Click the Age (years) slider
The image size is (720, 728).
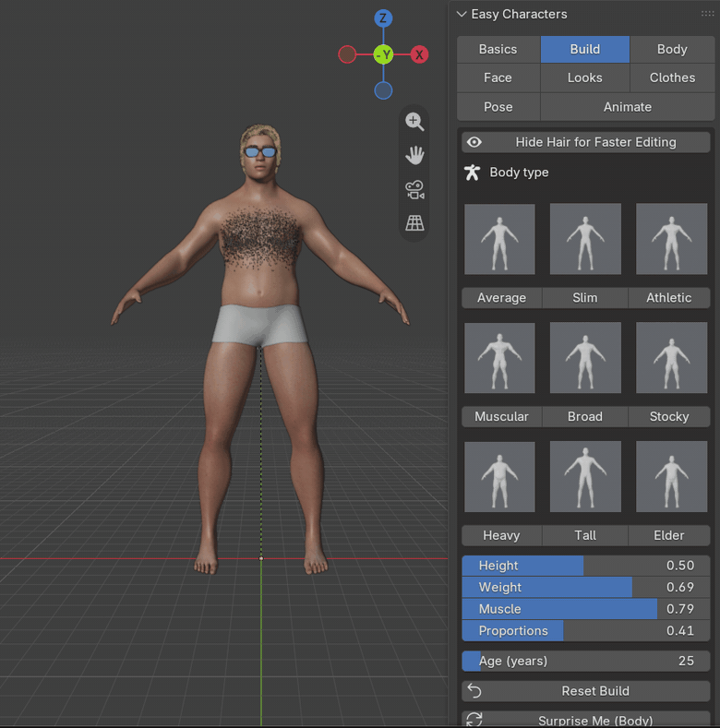(x=586, y=662)
